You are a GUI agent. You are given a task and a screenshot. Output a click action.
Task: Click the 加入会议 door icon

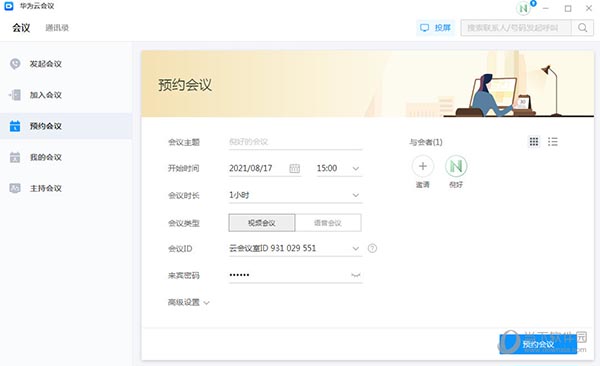coord(15,95)
